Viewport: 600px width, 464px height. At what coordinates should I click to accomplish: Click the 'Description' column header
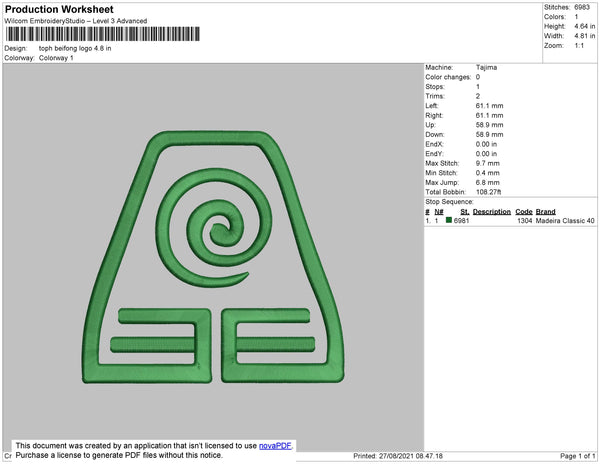point(492,212)
